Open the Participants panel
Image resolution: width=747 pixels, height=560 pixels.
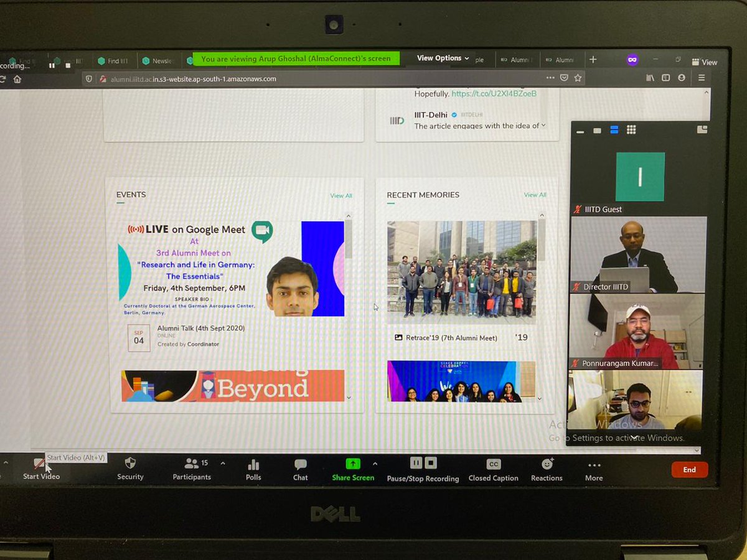point(192,469)
